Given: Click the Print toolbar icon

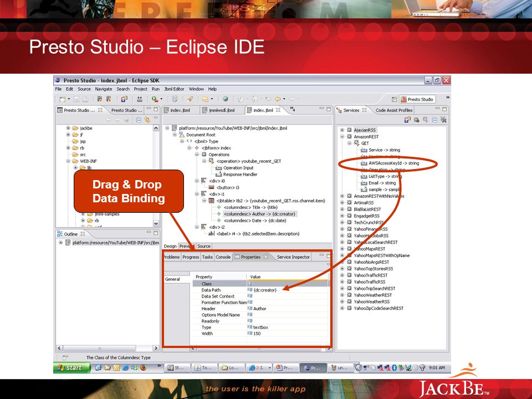Looking at the screenshot, I should point(85,99).
